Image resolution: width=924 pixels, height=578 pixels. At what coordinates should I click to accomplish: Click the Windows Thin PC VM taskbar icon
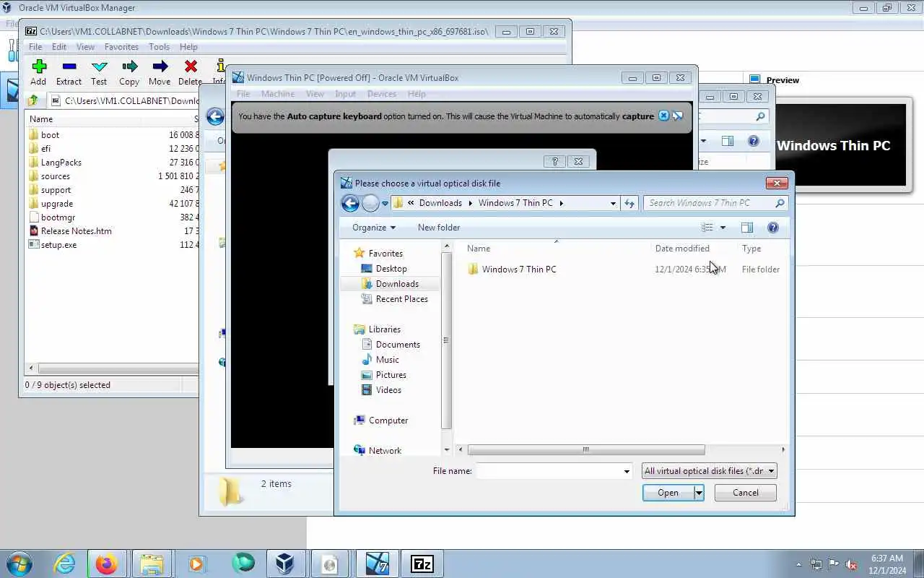point(378,564)
